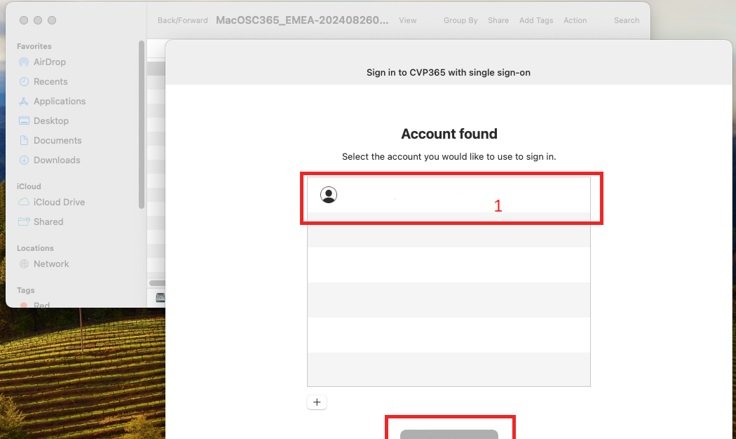Click the Shared folder icon
This screenshot has height=439, width=736.
[23, 222]
